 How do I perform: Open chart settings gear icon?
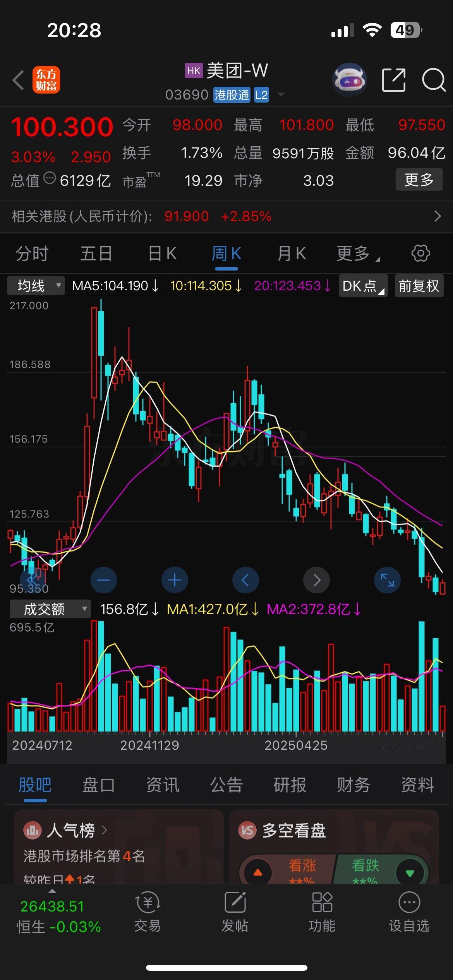(420, 254)
